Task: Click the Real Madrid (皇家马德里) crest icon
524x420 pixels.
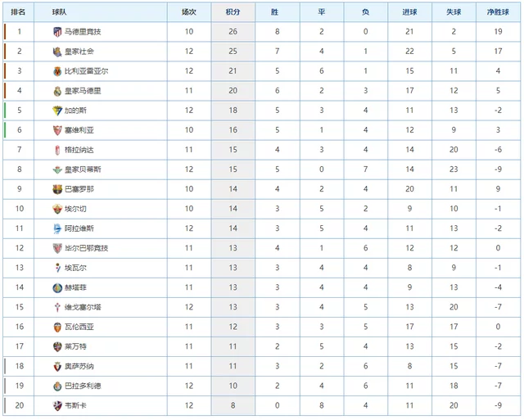Action: coord(57,91)
